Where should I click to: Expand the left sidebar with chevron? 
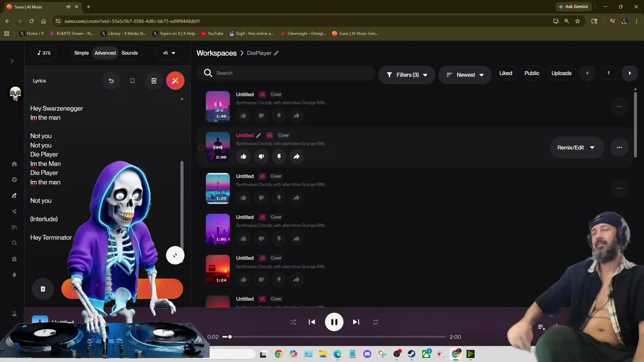click(x=12, y=61)
